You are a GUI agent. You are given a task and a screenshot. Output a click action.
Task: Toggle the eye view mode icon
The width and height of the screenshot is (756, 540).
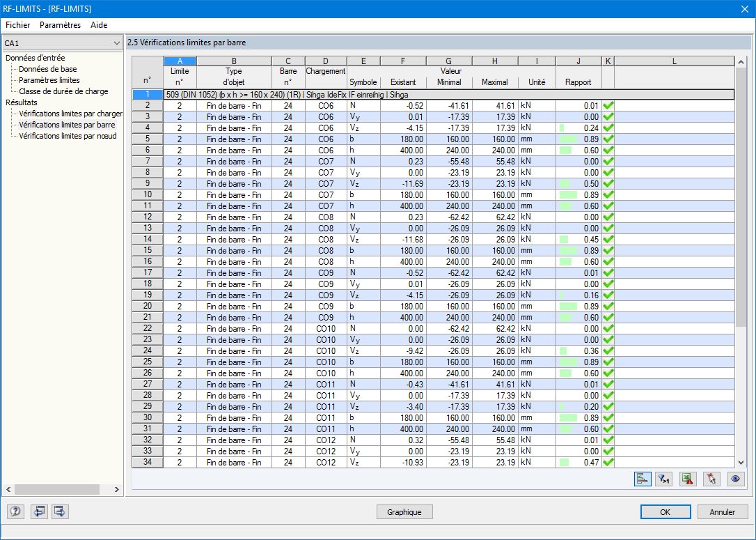(x=735, y=479)
